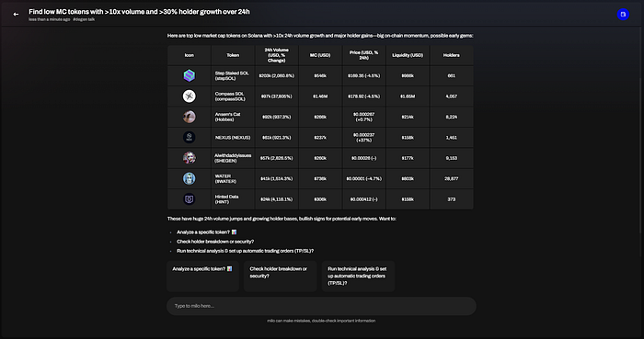Click the conversation title at the top
Screen dimensions: 644x339
click(139, 12)
